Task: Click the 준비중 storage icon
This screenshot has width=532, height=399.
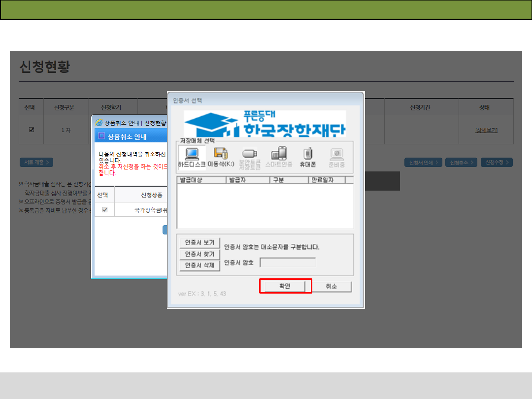Action: tap(337, 158)
